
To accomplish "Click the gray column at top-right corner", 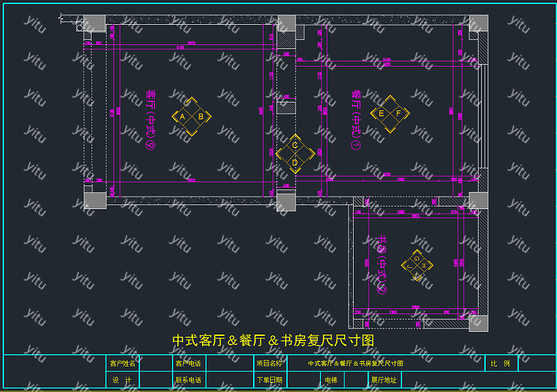I will [479, 23].
